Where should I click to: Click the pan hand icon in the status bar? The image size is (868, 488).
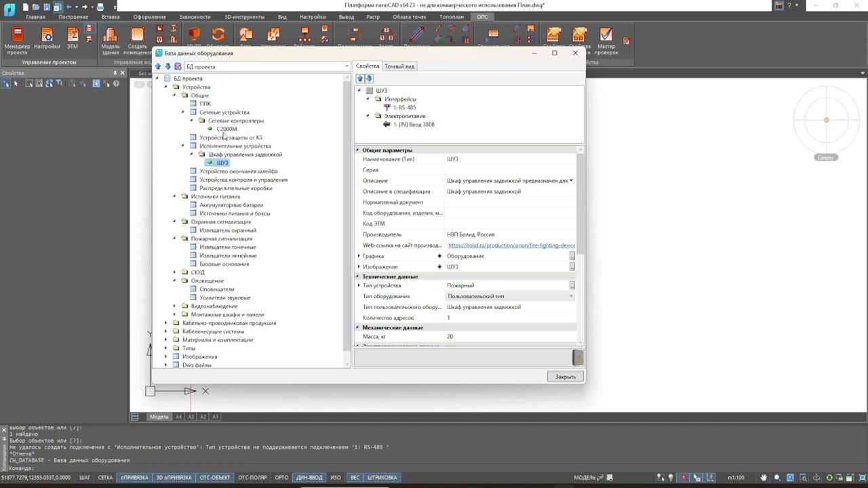764,478
